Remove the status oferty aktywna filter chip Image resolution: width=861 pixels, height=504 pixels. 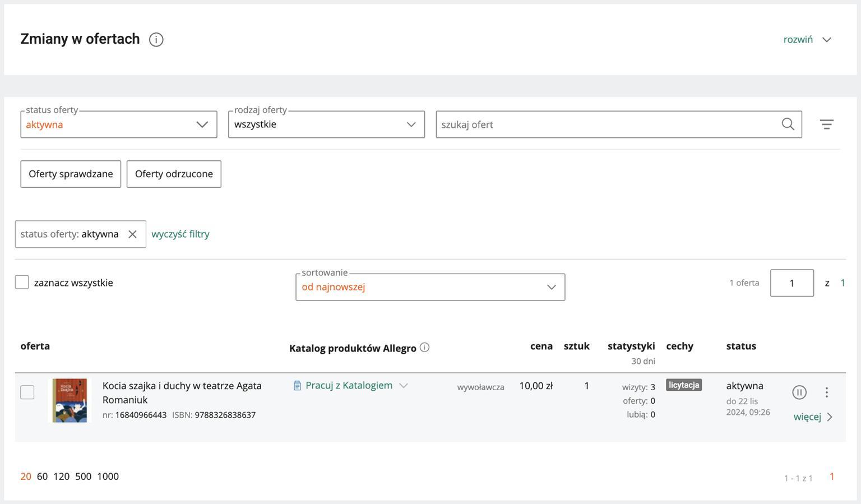[x=132, y=234]
